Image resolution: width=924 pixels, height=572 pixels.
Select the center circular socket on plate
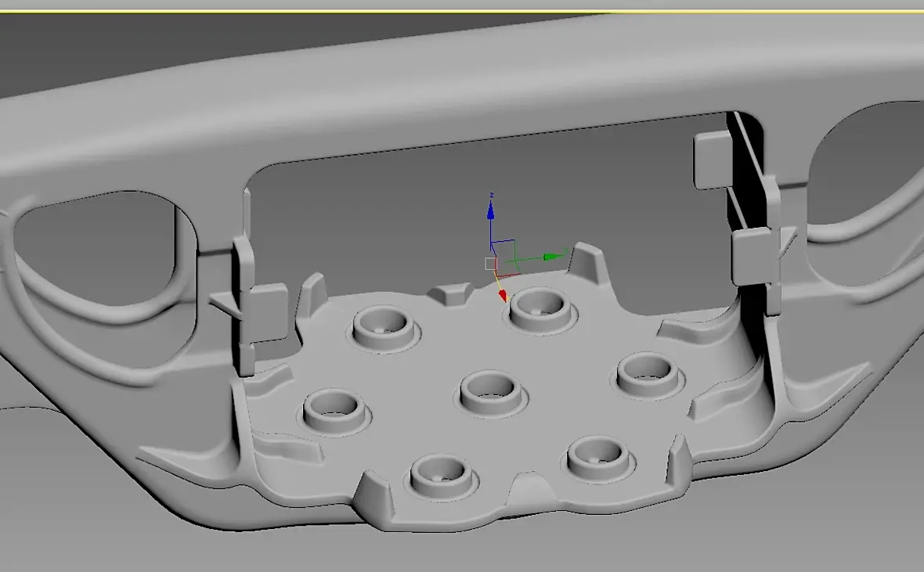[x=491, y=392]
